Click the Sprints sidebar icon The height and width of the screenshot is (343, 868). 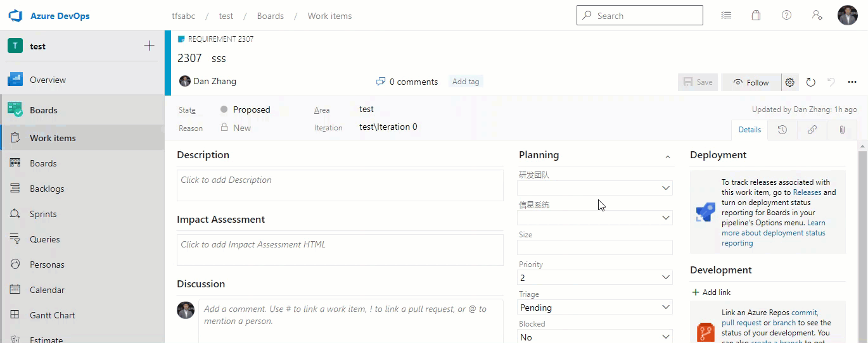click(15, 214)
